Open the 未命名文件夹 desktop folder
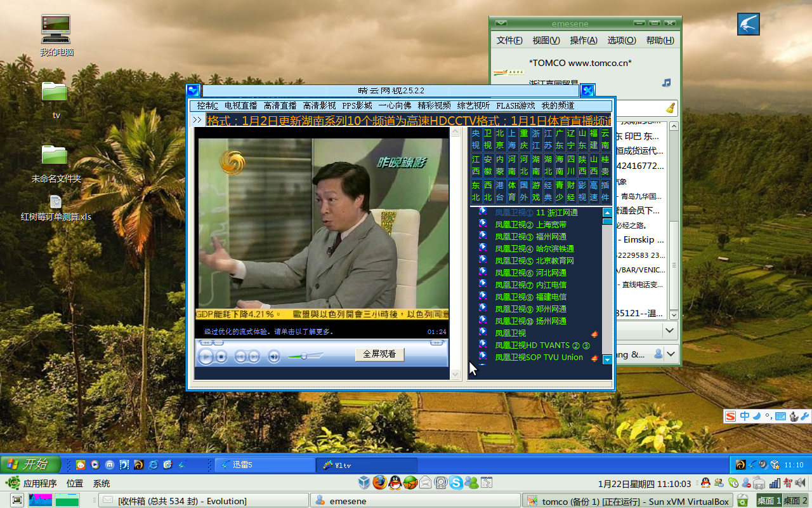The image size is (812, 508). tap(56, 163)
